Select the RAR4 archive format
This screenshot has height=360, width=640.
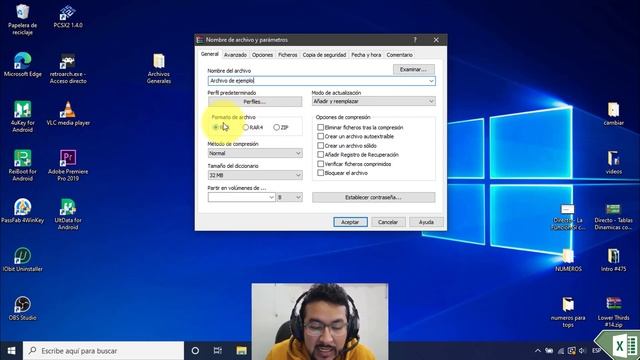[x=245, y=127]
